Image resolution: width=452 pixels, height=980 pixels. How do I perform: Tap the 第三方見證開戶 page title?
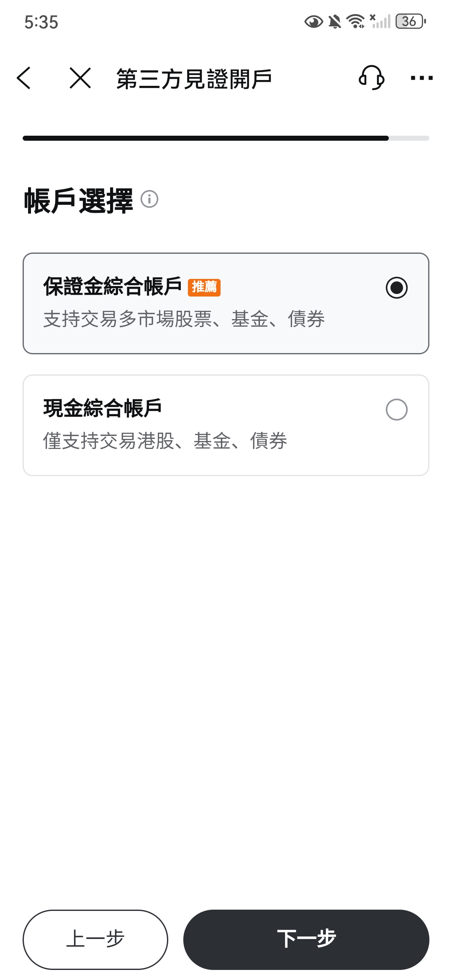point(194,79)
